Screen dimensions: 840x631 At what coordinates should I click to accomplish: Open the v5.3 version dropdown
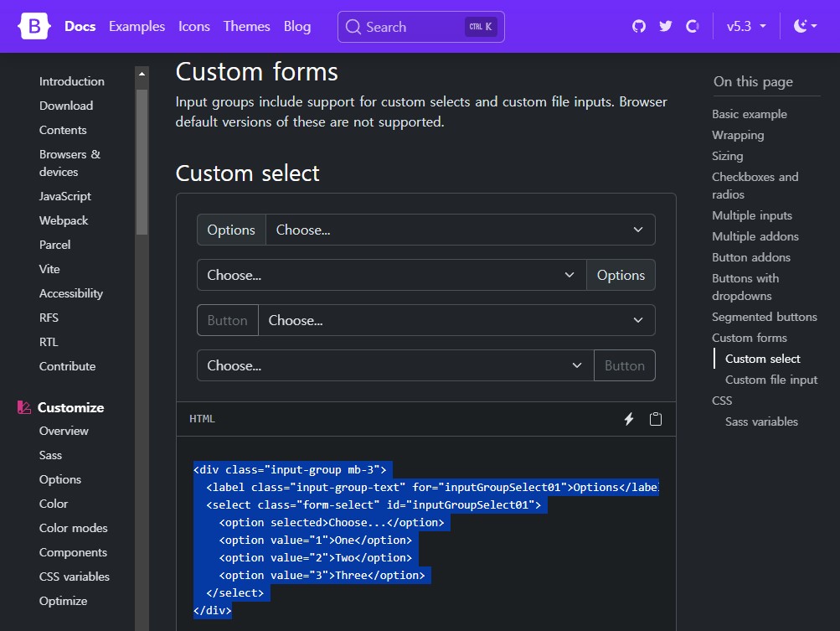746,27
